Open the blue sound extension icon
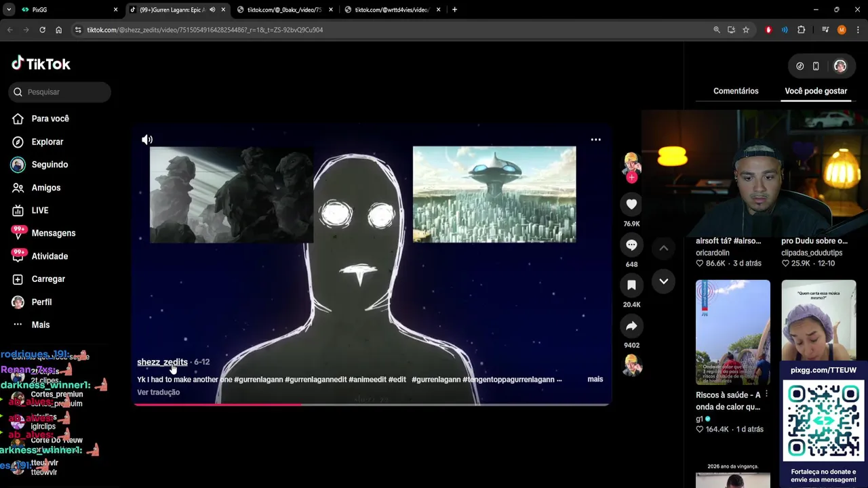868x488 pixels. [x=785, y=30]
